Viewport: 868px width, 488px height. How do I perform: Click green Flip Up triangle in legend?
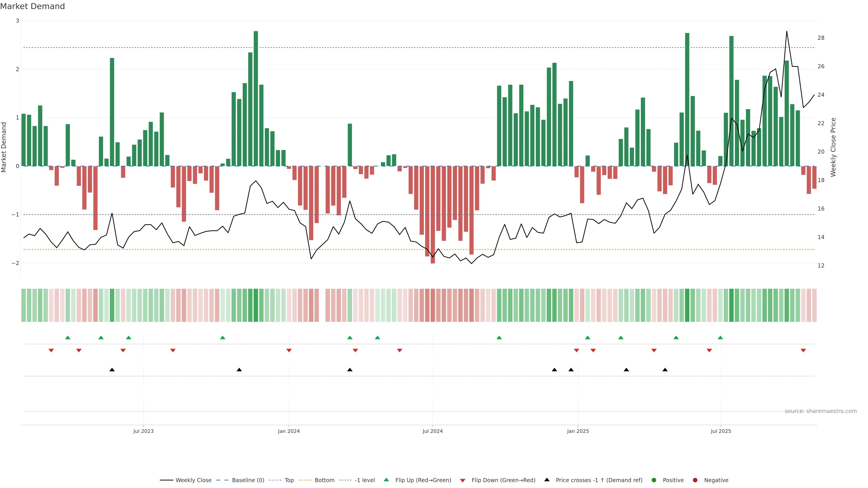coord(387,480)
